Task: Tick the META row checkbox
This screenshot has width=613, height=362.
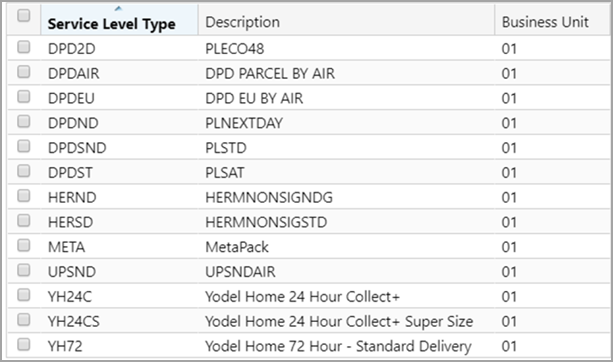Action: [24, 246]
